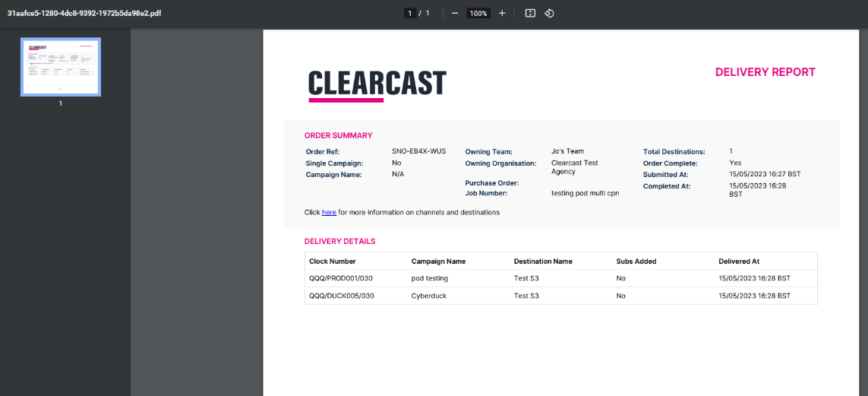Click the Completed At label
Screen dimensions: 868x396
coord(667,187)
